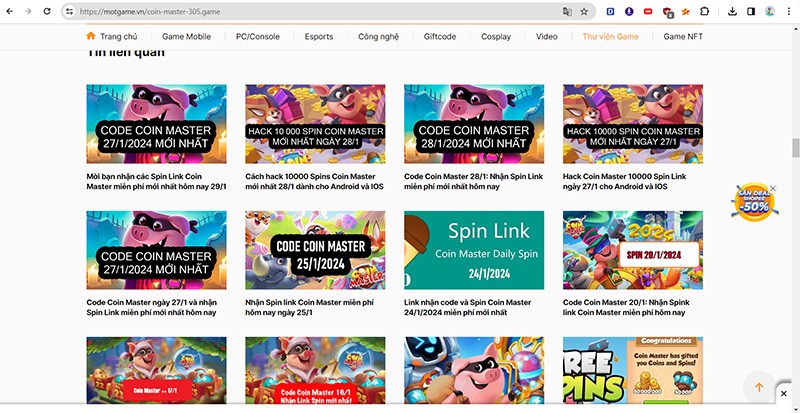Click first-row Code Coin Master 27/1/2024 thumbnail

156,124
